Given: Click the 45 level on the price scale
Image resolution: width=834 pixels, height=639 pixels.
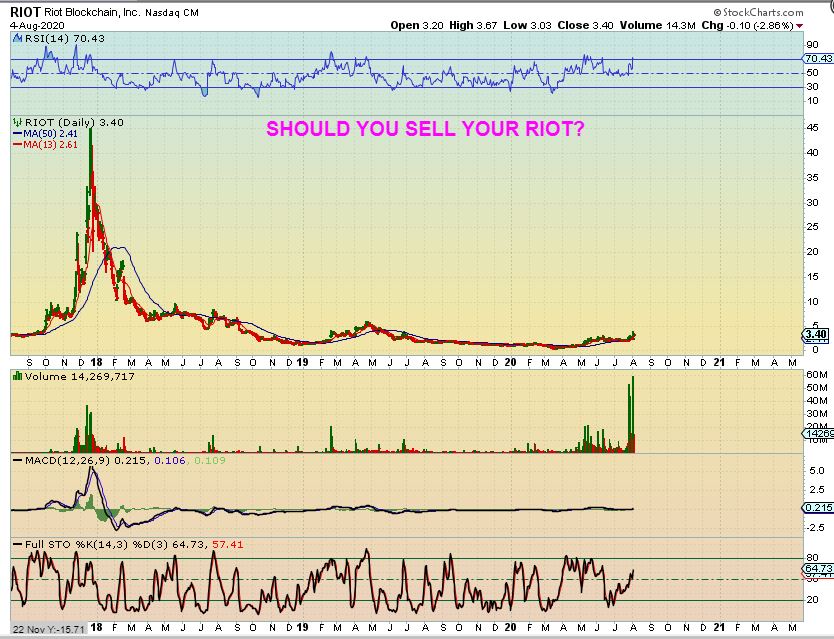Looking at the screenshot, I should coord(812,127).
